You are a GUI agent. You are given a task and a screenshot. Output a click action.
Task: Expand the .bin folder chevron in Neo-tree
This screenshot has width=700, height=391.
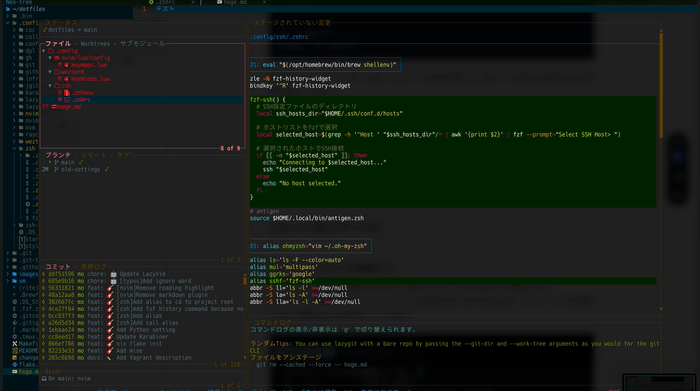pyautogui.click(x=8, y=16)
